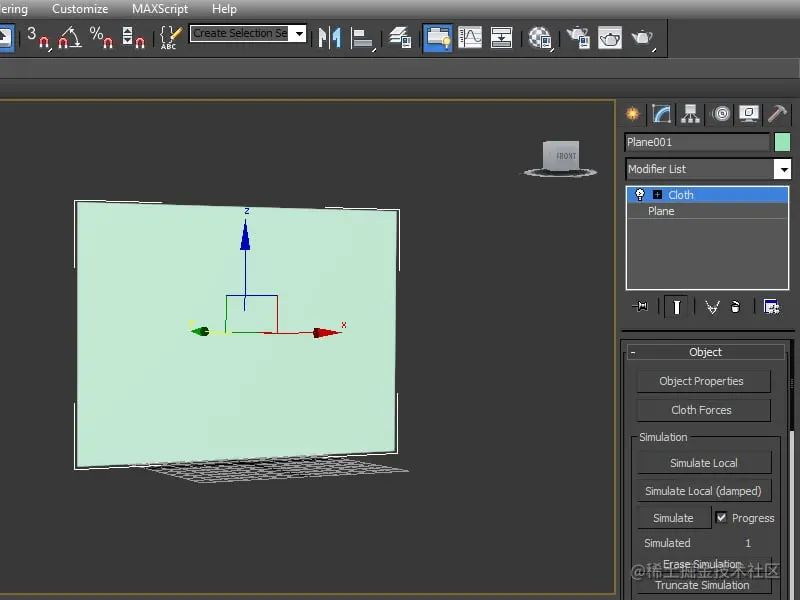The image size is (800, 600).
Task: Switch to the Motion panel
Action: tap(721, 113)
